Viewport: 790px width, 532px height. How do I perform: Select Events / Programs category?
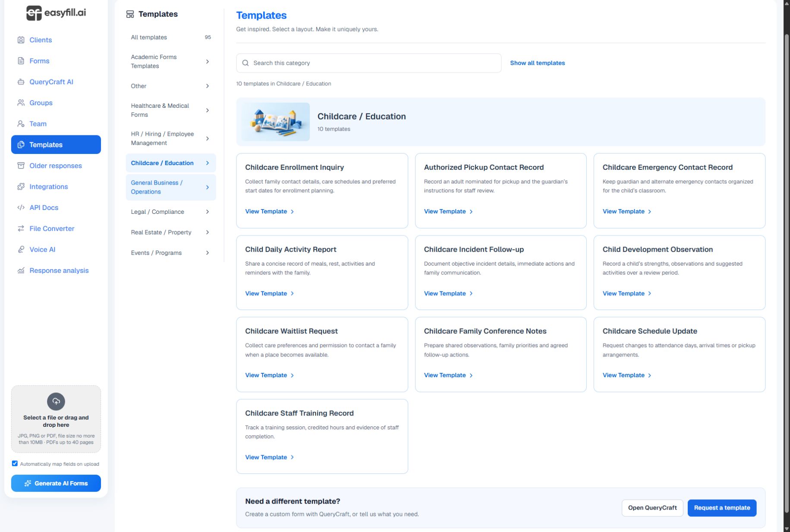click(x=171, y=253)
